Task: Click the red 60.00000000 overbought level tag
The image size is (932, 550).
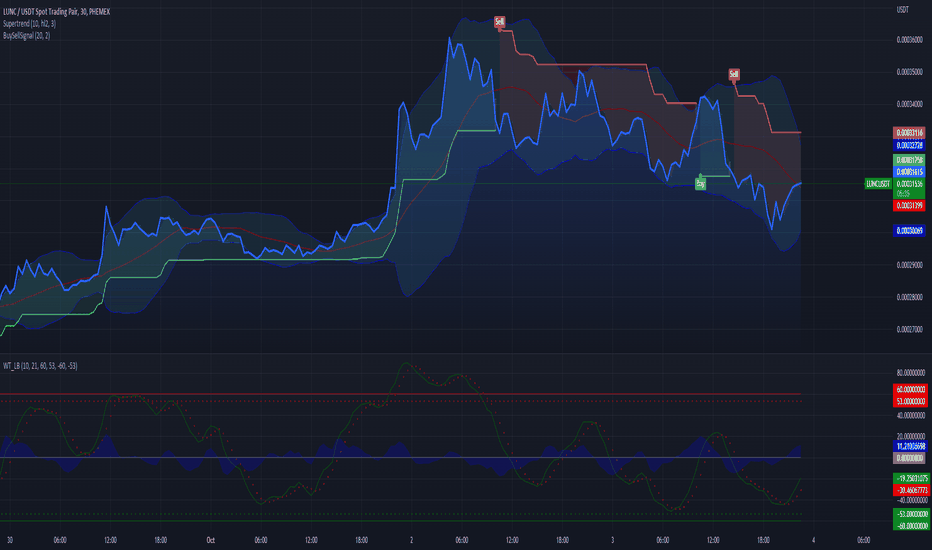Action: [x=910, y=389]
